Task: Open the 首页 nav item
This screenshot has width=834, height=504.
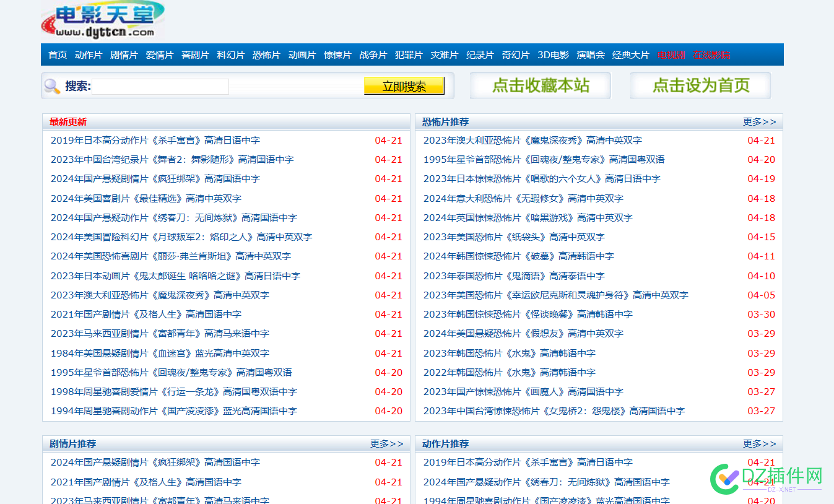Action: tap(58, 55)
